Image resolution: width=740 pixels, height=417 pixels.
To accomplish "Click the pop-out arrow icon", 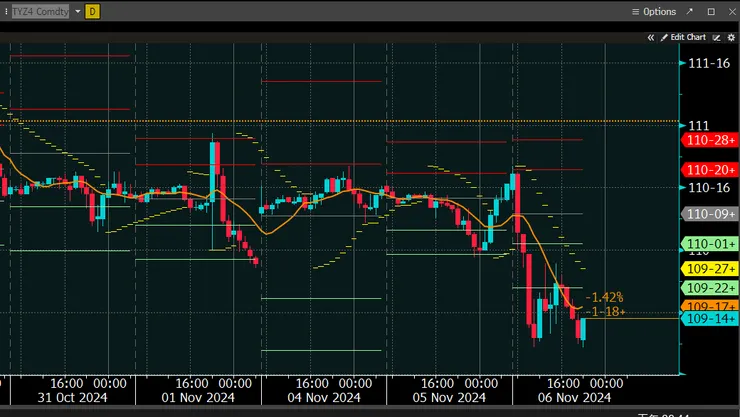I will (690, 11).
